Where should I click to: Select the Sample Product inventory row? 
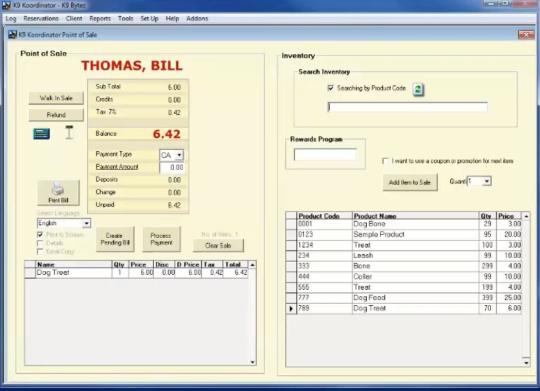click(404, 235)
